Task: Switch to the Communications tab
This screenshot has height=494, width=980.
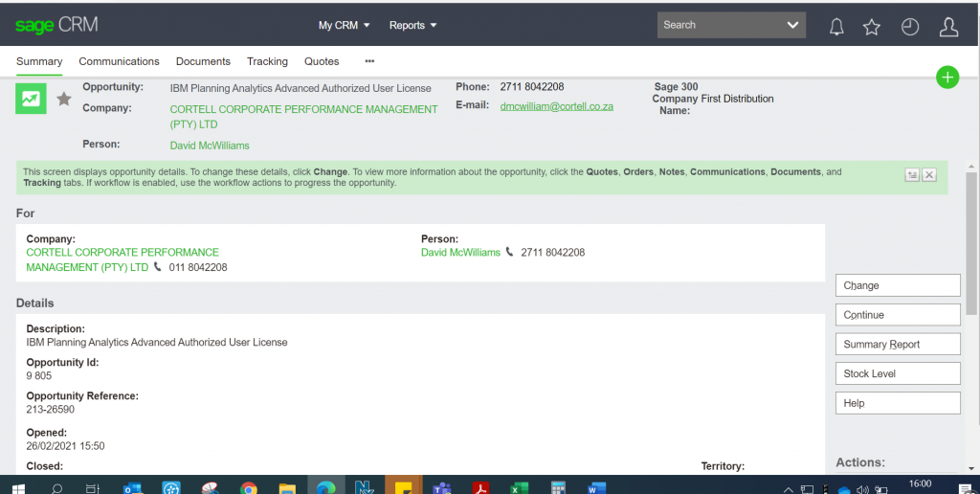Action: [119, 61]
